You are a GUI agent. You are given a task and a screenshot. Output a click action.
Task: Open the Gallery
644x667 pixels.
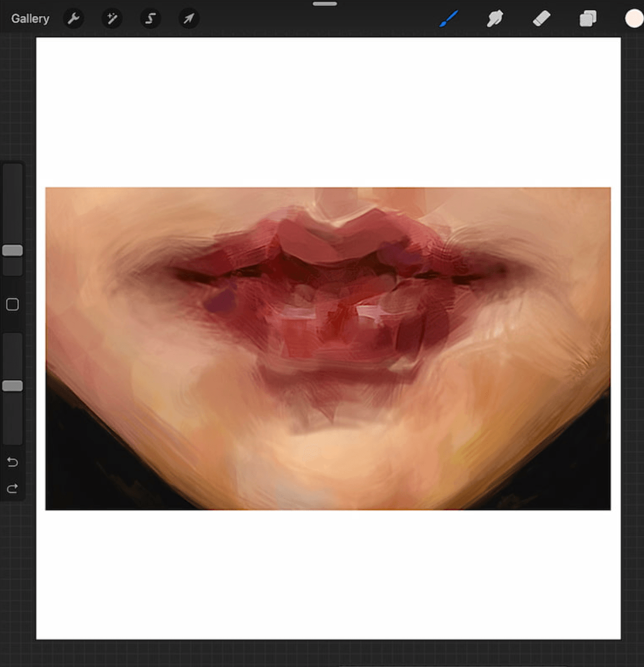pyautogui.click(x=30, y=19)
